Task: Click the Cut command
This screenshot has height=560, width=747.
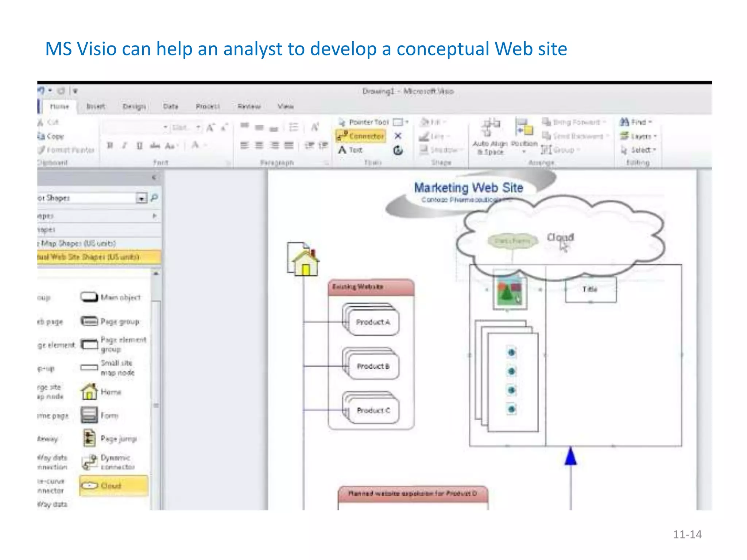Action: pyautogui.click(x=49, y=122)
